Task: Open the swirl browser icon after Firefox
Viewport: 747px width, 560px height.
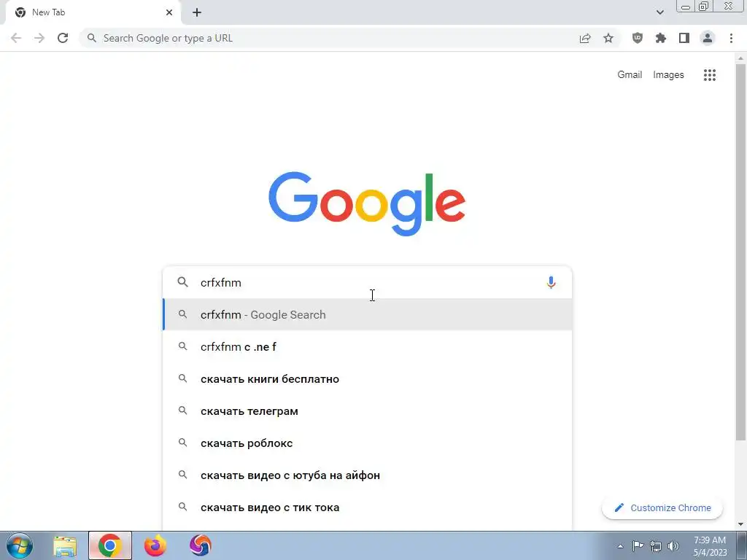Action: [201, 545]
